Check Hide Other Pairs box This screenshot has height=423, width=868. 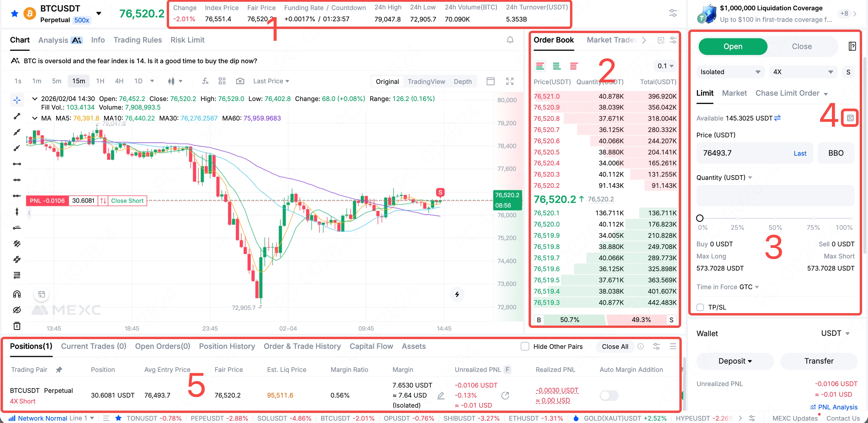(525, 346)
